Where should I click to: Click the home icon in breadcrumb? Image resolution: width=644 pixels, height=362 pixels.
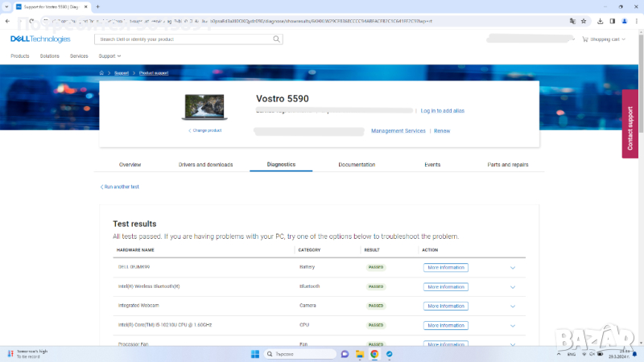click(101, 73)
